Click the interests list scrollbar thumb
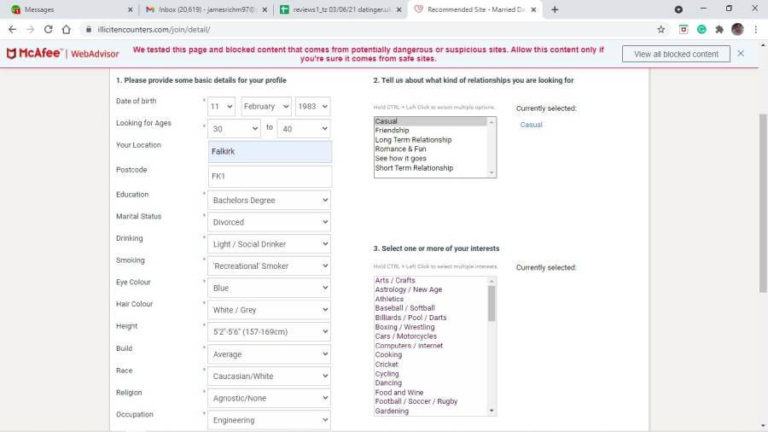The height and width of the screenshot is (432, 768). point(491,303)
